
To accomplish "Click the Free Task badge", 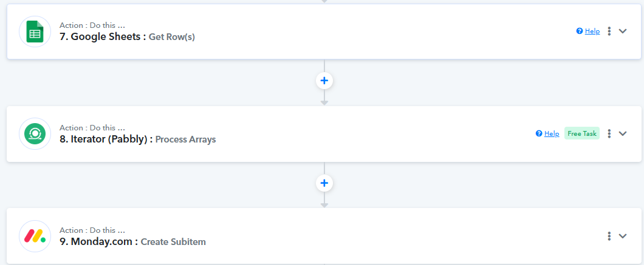I will point(582,133).
